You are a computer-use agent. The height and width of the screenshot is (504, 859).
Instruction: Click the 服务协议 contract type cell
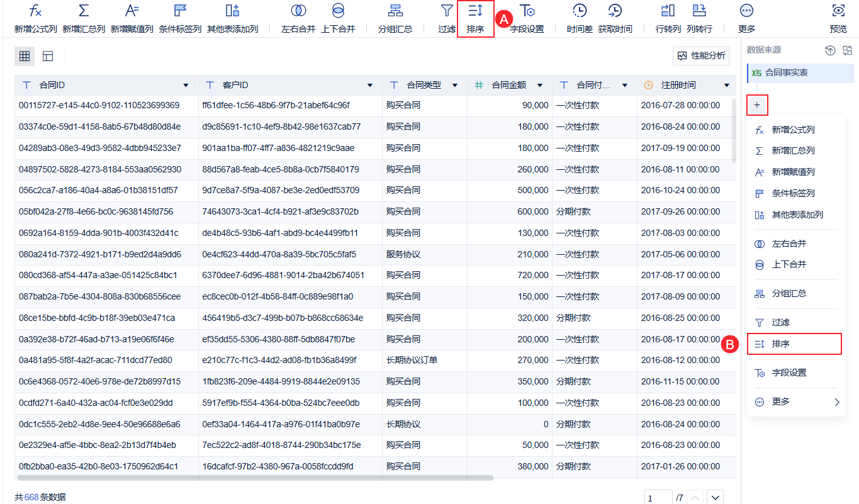pos(425,254)
